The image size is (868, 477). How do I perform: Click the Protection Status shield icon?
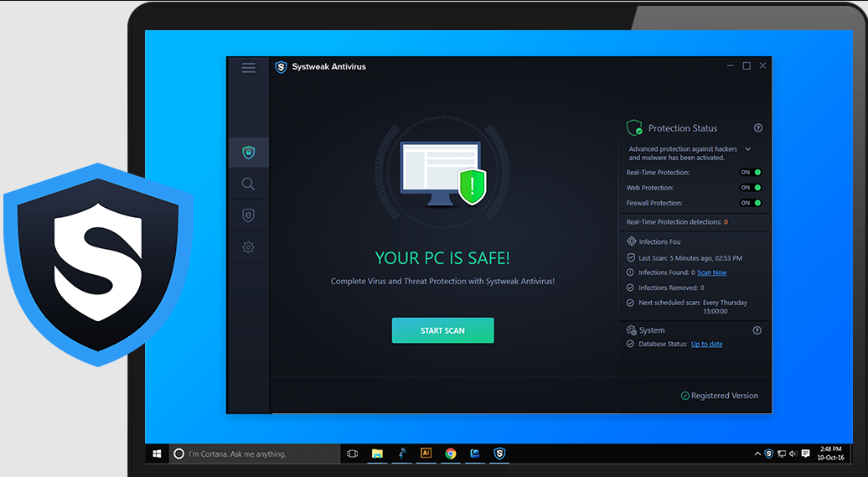click(634, 128)
